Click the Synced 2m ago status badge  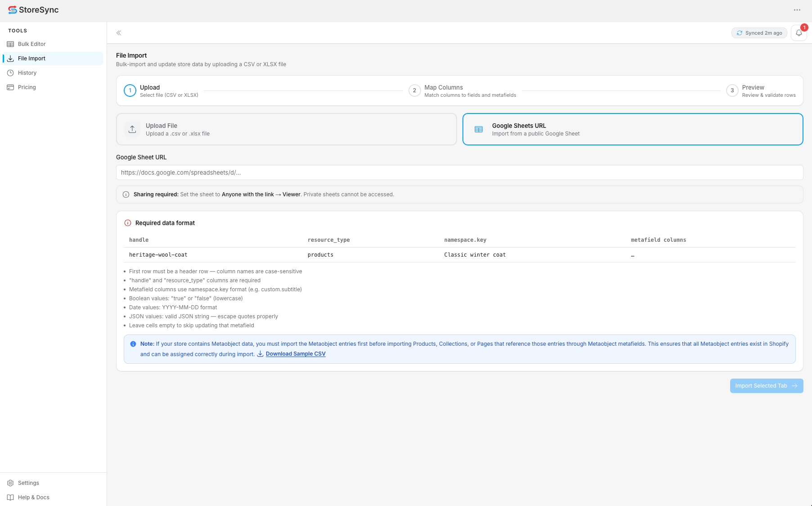(759, 33)
